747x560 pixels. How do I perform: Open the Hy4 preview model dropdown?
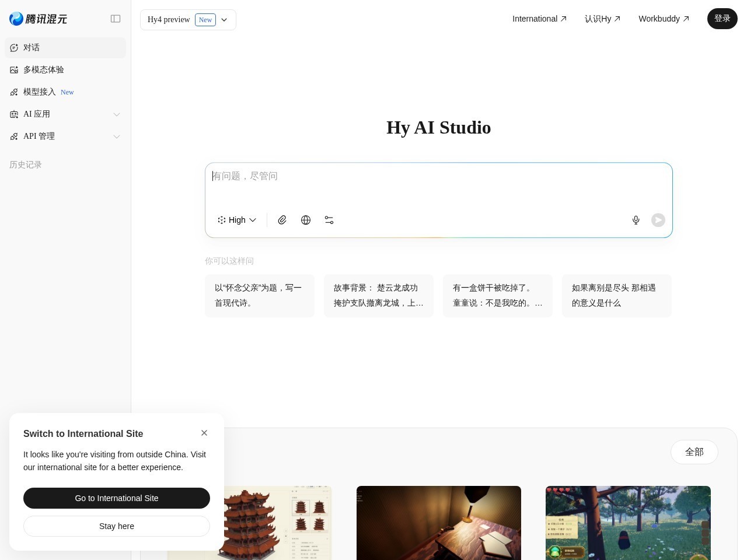(x=188, y=20)
